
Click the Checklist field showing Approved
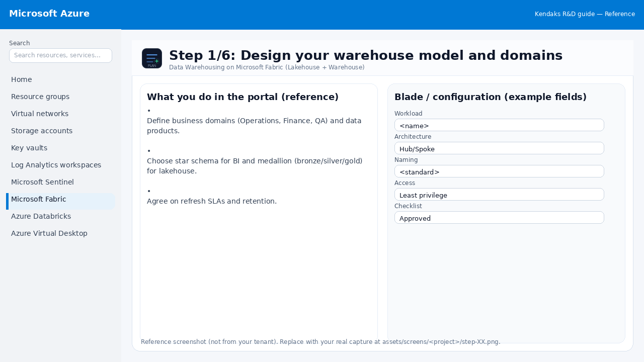[x=499, y=218]
